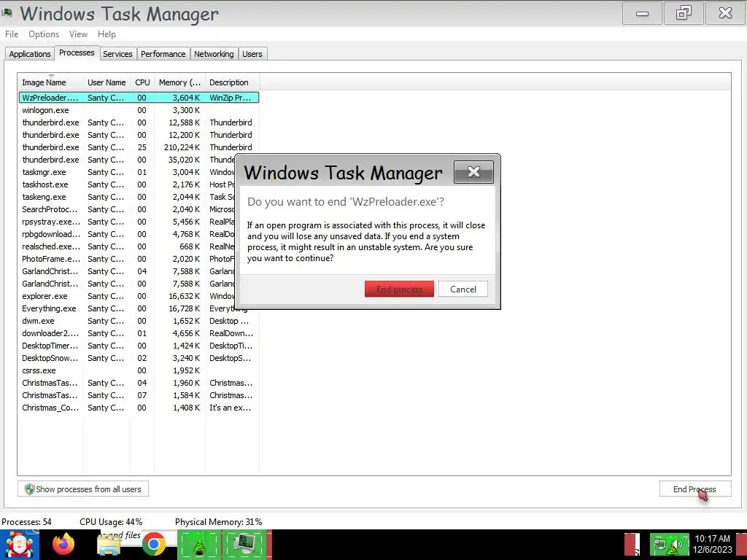Screen dimensions: 747x560
Task: Select thunderbird.exe using 210,224 K
Action: coord(139,147)
